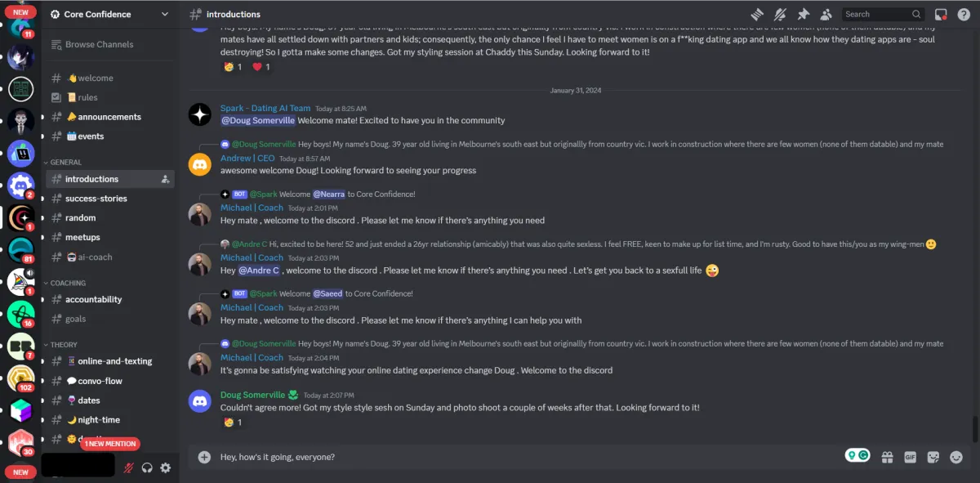Open the GIF picker
The width and height of the screenshot is (980, 483).
coord(911,457)
